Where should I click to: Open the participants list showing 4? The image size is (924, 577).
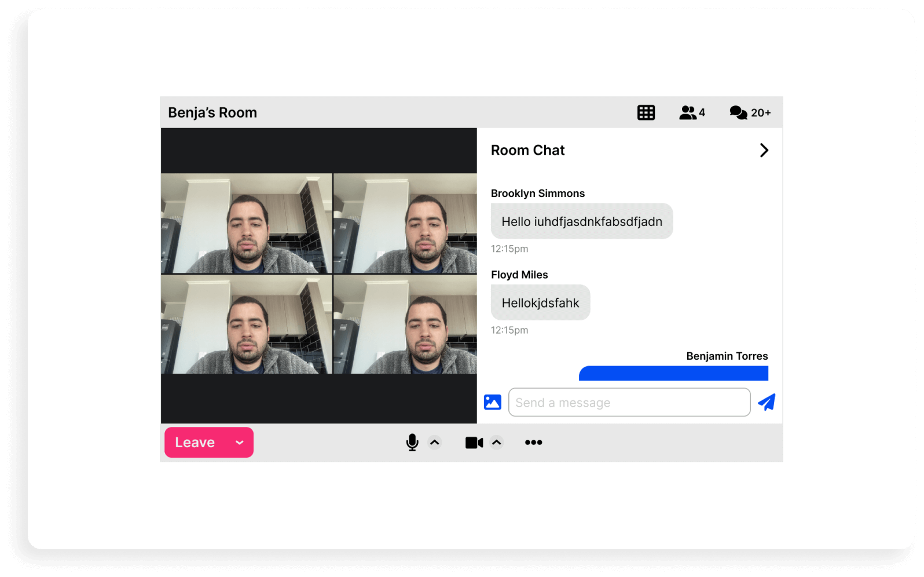692,113
